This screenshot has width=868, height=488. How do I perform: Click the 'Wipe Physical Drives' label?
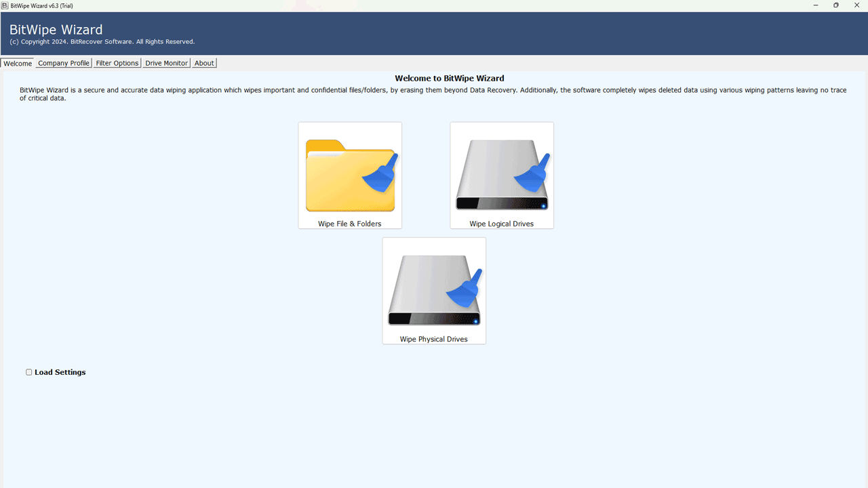pyautogui.click(x=434, y=339)
